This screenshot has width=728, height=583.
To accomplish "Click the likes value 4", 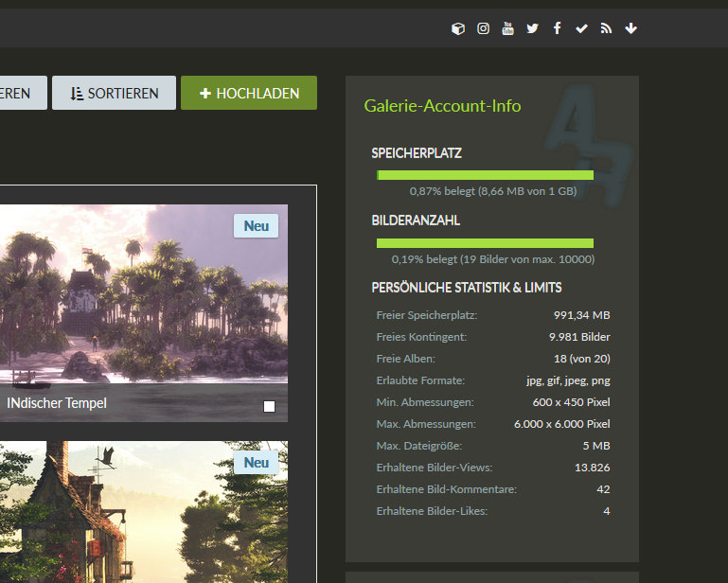I will 607,511.
